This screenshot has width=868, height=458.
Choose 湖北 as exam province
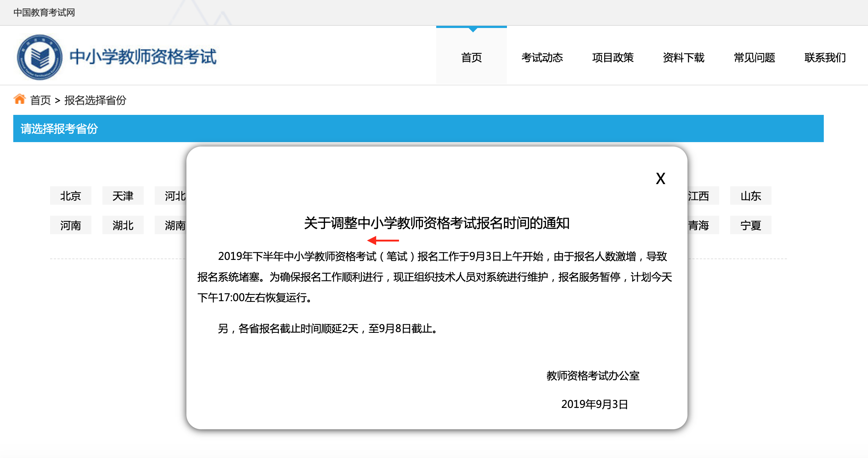point(123,225)
